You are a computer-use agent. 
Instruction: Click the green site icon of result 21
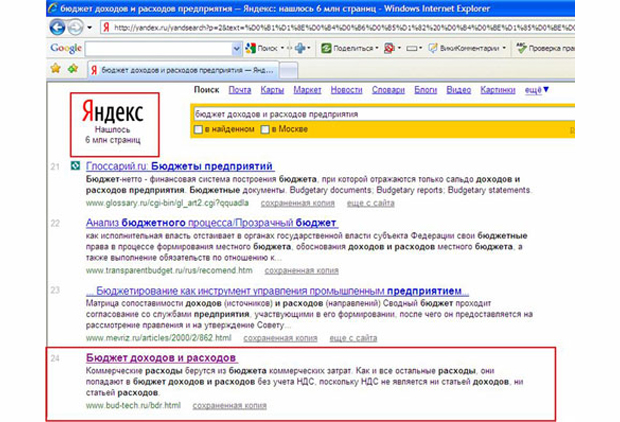click(x=75, y=166)
